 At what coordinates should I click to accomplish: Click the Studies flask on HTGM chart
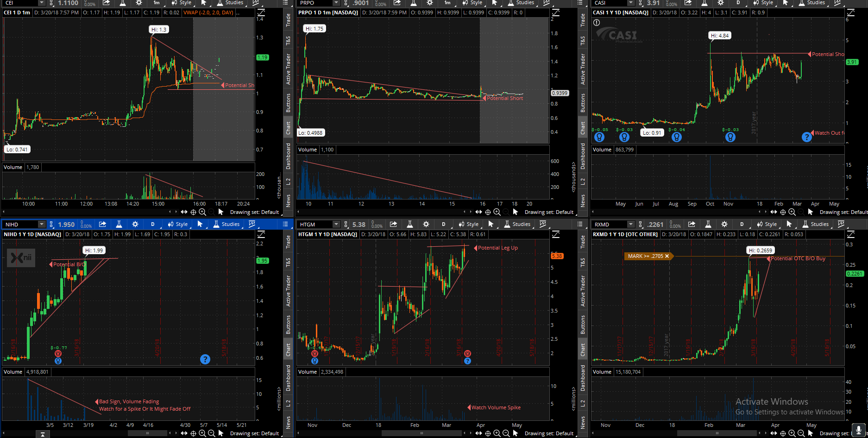pos(508,224)
